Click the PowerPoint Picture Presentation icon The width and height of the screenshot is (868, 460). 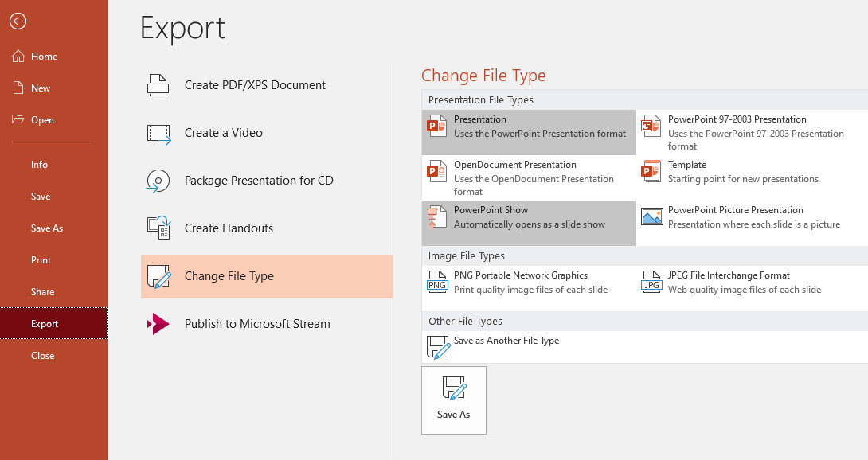click(651, 217)
